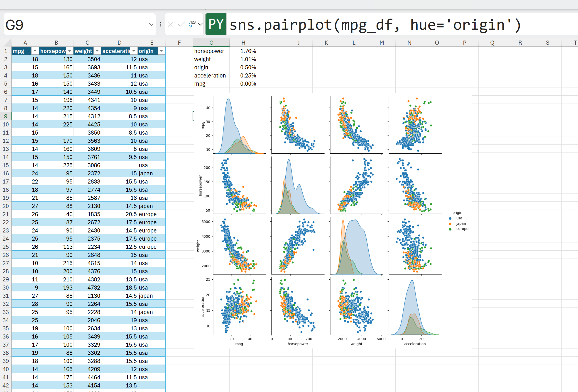578x392 pixels.
Task: Click the Python output type icon
Action: [192, 24]
